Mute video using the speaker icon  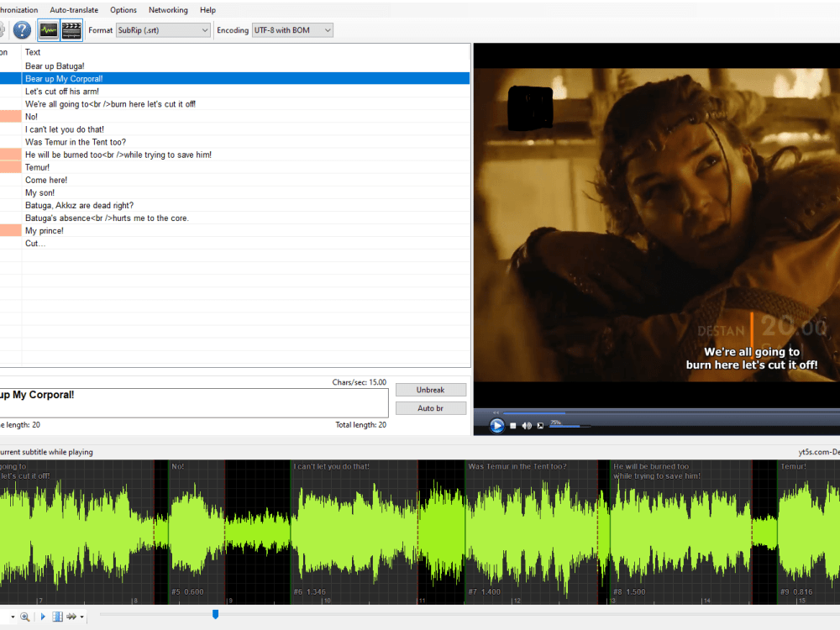[527, 425]
